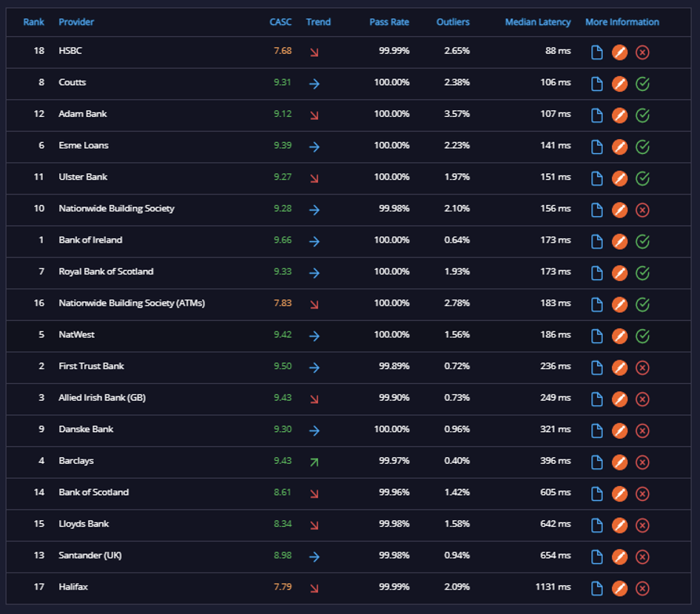700x614 pixels.
Task: Click the orange compass icon for Adam Bank
Action: click(x=619, y=115)
